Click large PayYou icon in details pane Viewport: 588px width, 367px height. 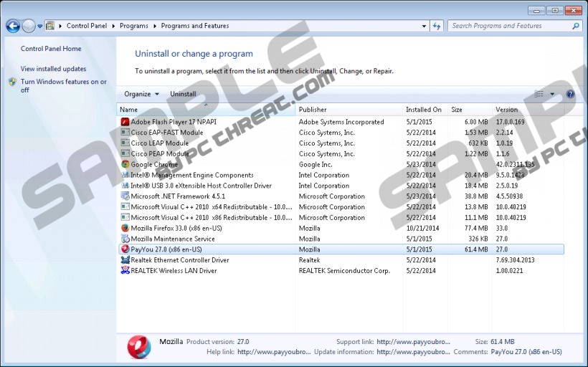[x=139, y=347]
